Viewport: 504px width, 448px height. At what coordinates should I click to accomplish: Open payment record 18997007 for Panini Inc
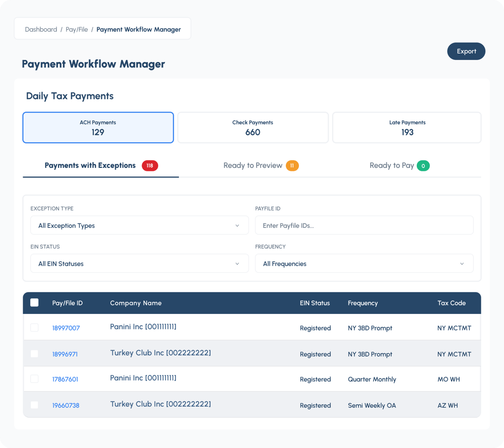point(66,328)
